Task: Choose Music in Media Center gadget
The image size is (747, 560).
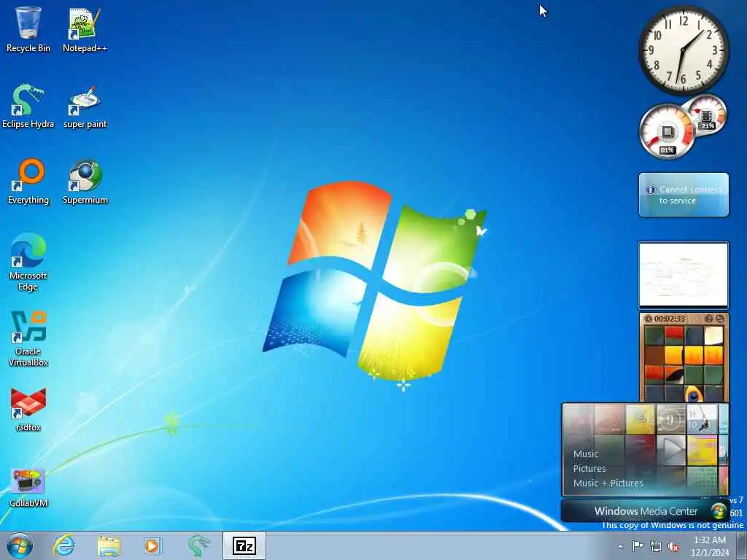Action: click(x=586, y=454)
